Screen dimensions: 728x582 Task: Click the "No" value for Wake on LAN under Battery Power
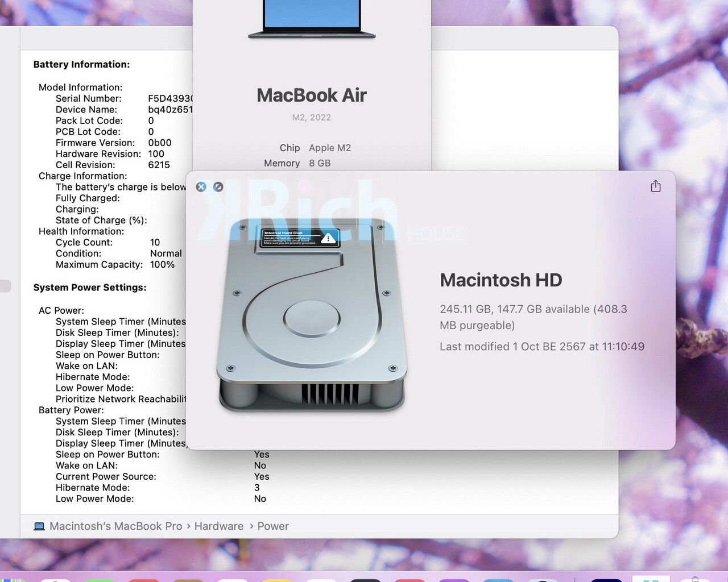(260, 465)
